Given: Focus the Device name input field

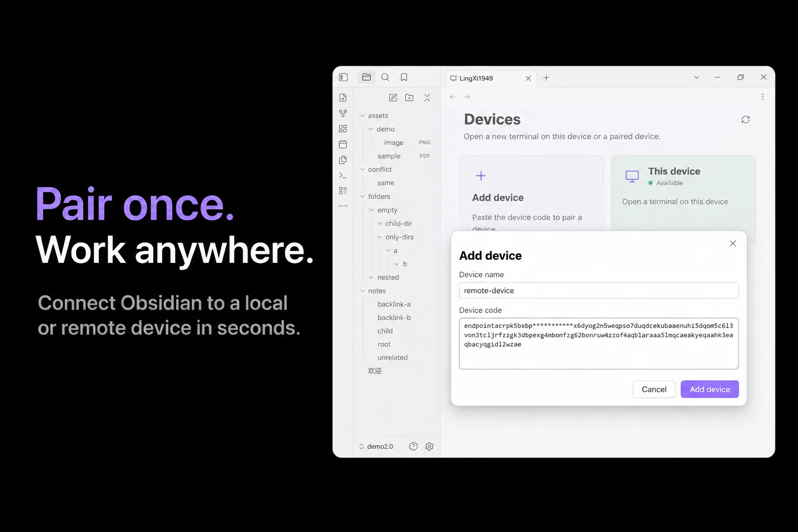Looking at the screenshot, I should [x=598, y=290].
